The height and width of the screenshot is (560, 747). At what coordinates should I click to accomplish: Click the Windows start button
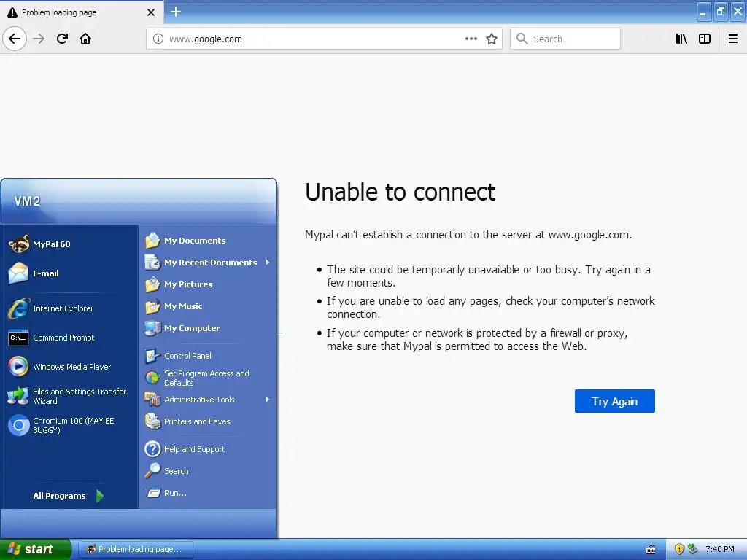click(35, 549)
